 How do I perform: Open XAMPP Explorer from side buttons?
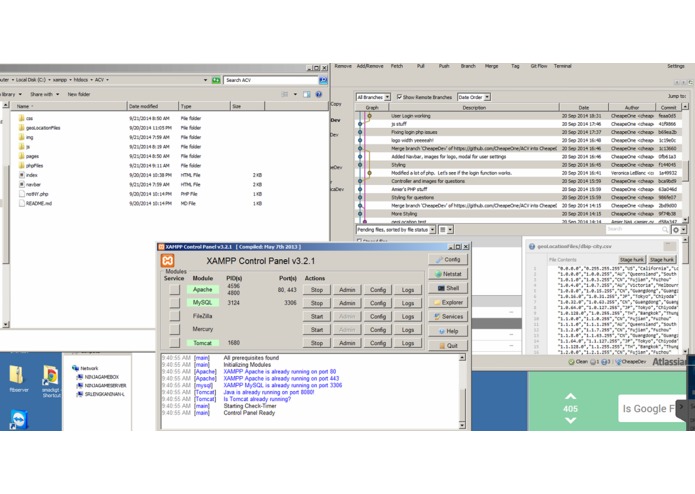448,302
